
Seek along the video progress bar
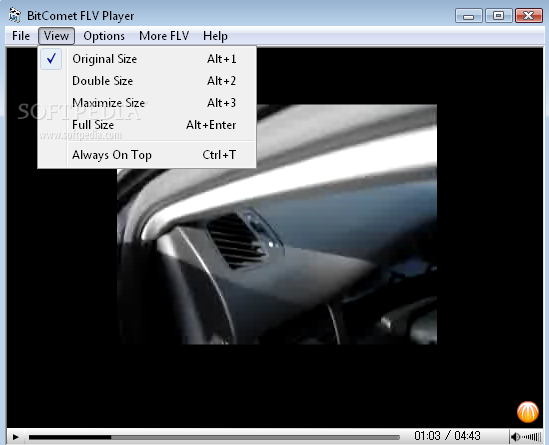[x=214, y=437]
